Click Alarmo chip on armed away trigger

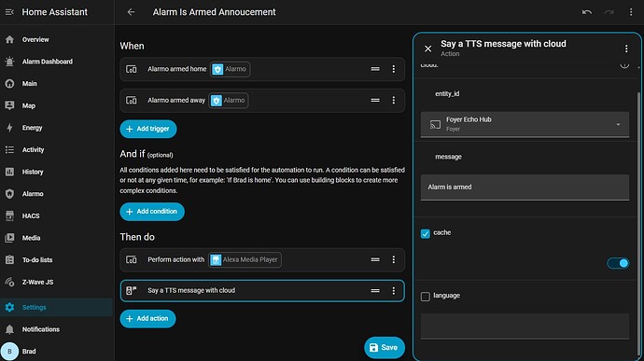pos(229,100)
